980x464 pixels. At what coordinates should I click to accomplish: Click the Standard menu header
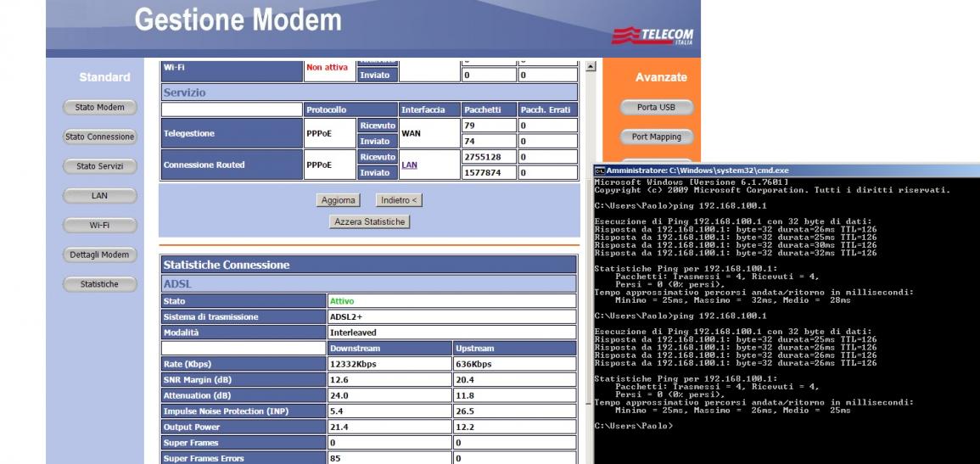tap(104, 77)
